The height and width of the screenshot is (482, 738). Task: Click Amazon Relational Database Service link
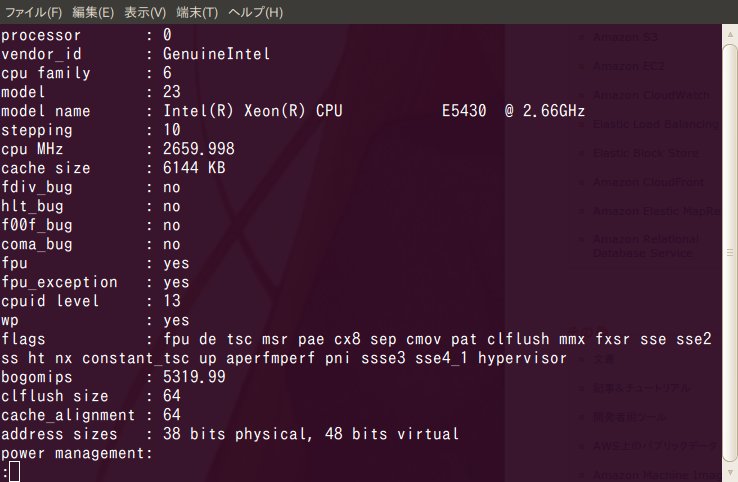pos(646,246)
